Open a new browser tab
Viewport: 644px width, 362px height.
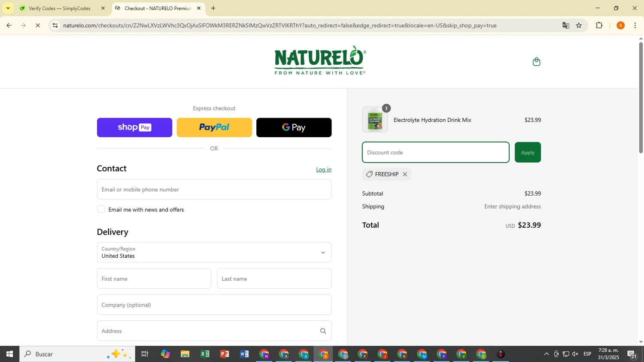pyautogui.click(x=213, y=8)
